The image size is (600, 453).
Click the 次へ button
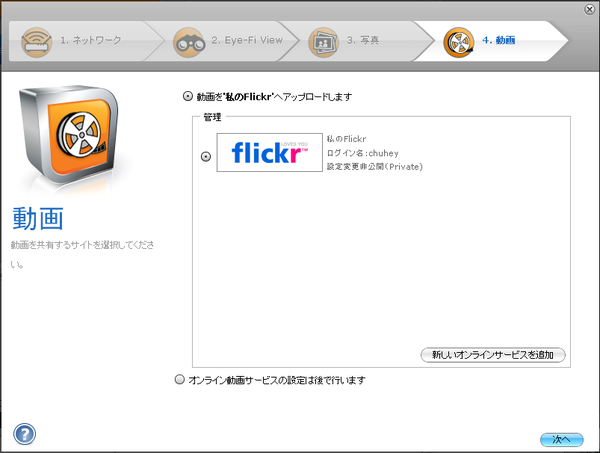[x=562, y=440]
